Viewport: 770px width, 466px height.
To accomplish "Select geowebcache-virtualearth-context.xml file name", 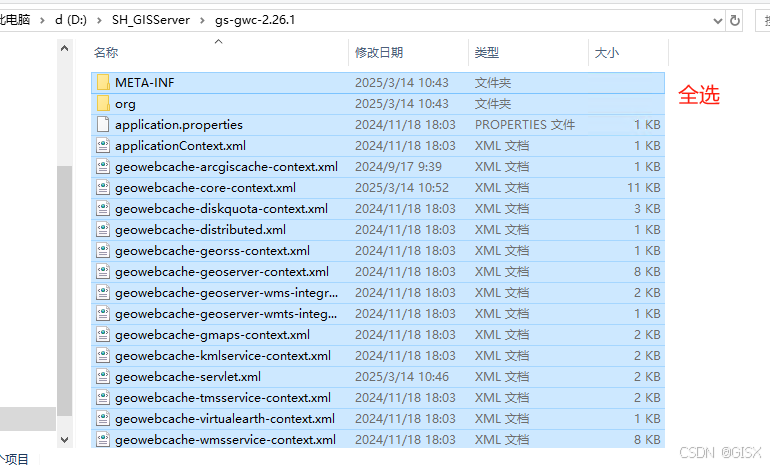I will coord(225,419).
